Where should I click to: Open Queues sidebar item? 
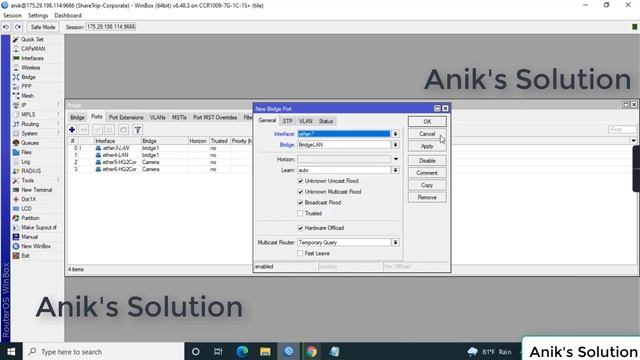tap(30, 143)
